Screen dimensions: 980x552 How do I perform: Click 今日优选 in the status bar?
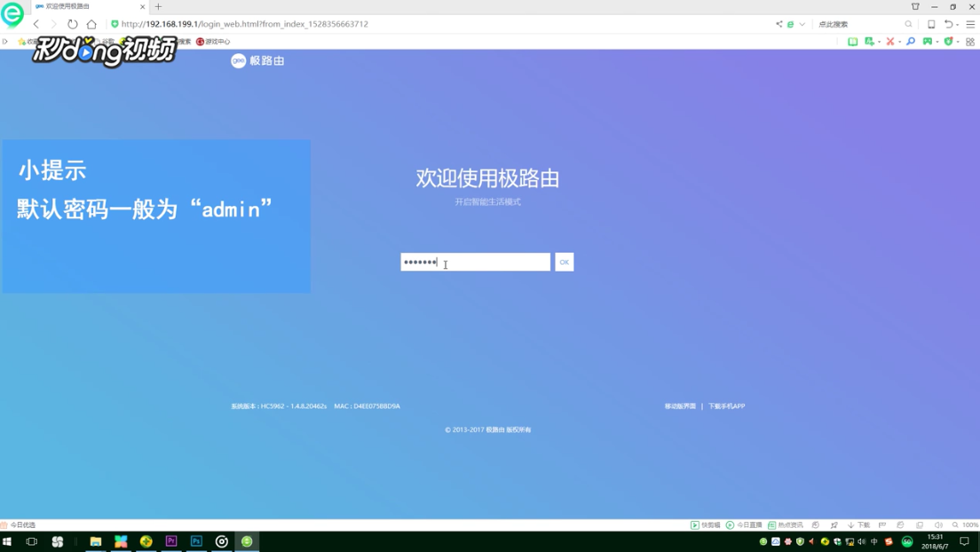click(x=19, y=525)
